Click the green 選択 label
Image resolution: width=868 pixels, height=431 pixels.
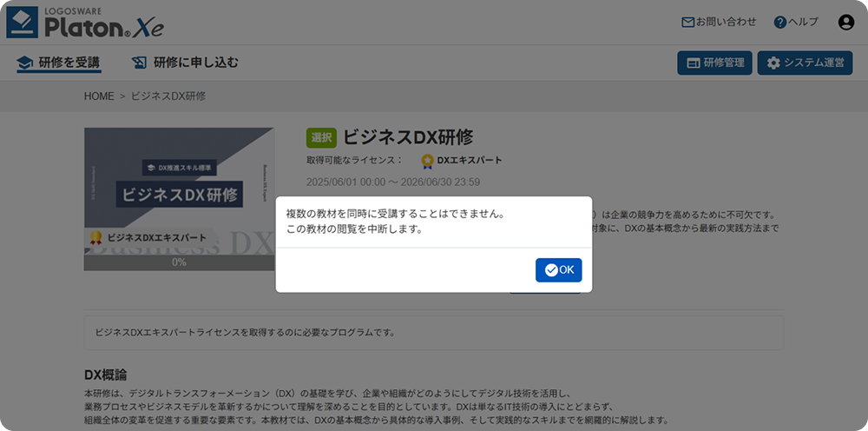point(320,137)
